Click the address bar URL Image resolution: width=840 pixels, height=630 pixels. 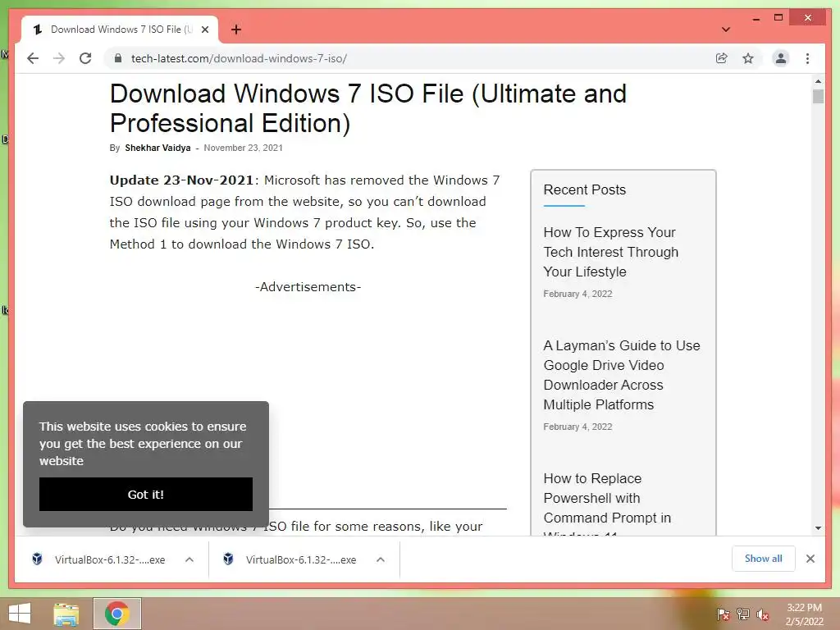point(239,58)
